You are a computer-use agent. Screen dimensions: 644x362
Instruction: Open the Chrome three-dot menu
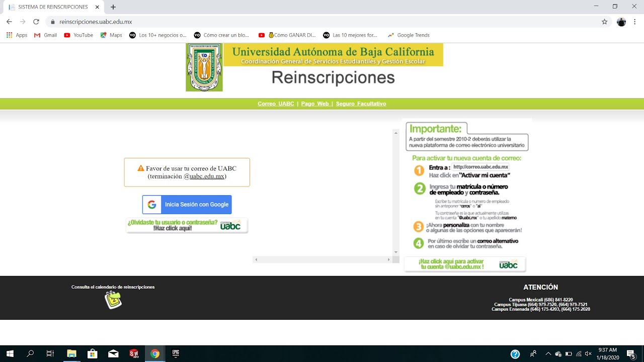(x=635, y=22)
